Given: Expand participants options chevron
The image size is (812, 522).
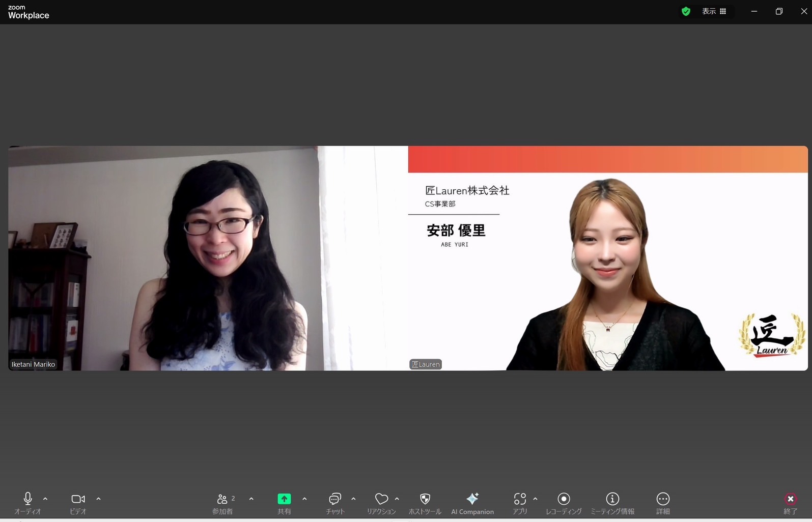Looking at the screenshot, I should point(251,499).
